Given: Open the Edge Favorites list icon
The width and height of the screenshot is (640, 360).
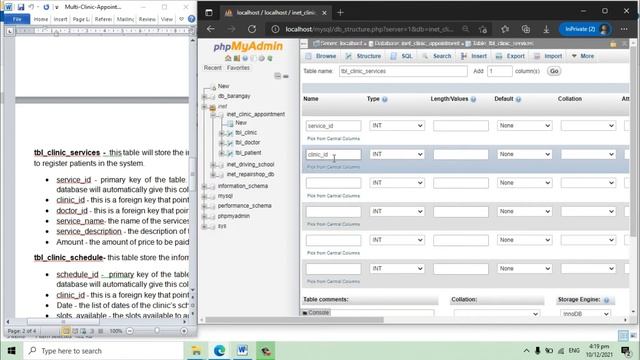Looking at the screenshot, I should (505, 29).
